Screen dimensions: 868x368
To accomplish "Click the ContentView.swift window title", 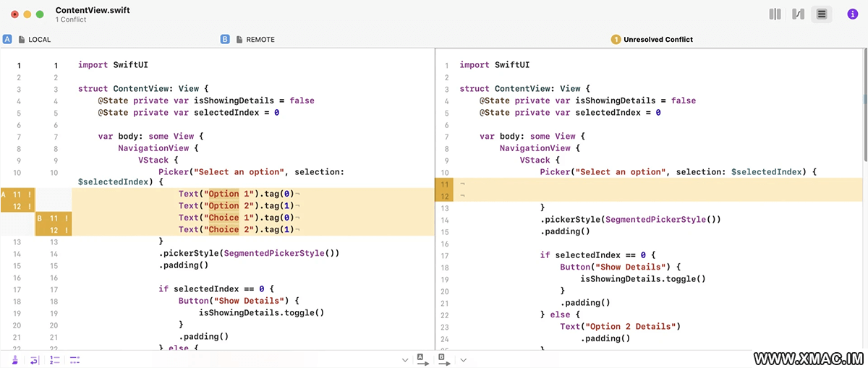I will click(93, 9).
